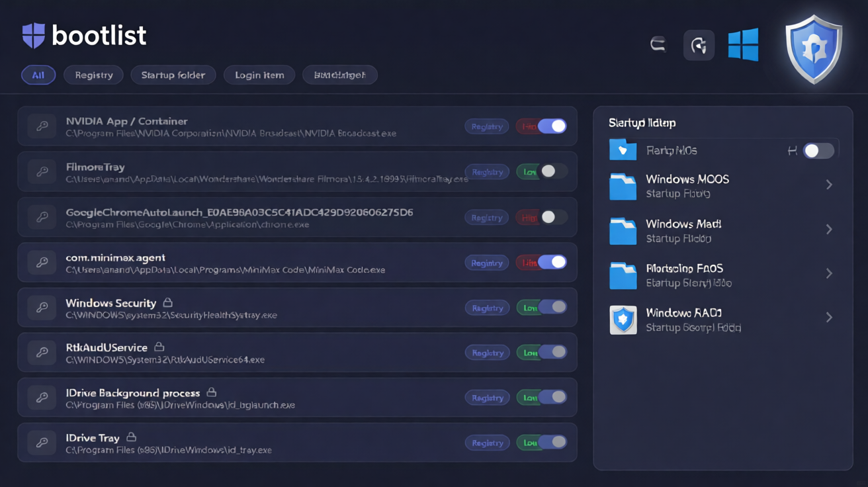The image size is (868, 487).
Task: Click the Registry badge on NVIDIA App row
Action: click(x=487, y=126)
